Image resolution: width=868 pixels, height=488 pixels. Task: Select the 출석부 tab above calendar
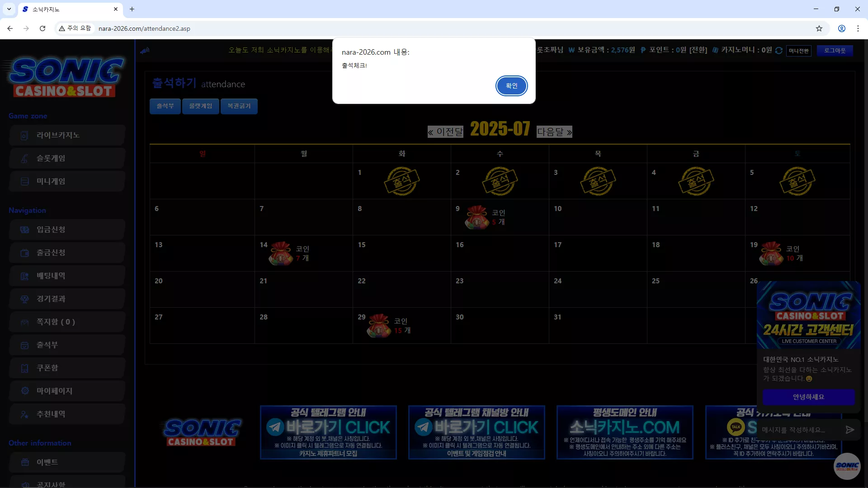tap(165, 106)
